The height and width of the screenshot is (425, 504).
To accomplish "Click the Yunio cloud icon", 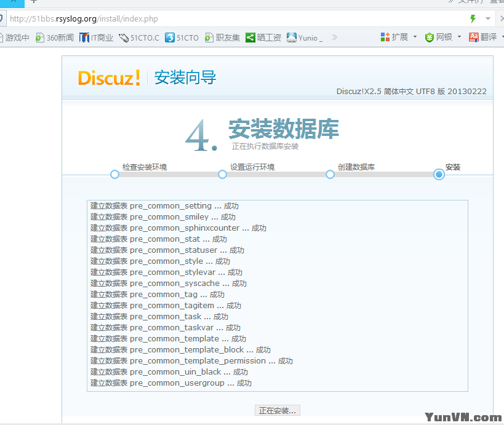I will (292, 38).
